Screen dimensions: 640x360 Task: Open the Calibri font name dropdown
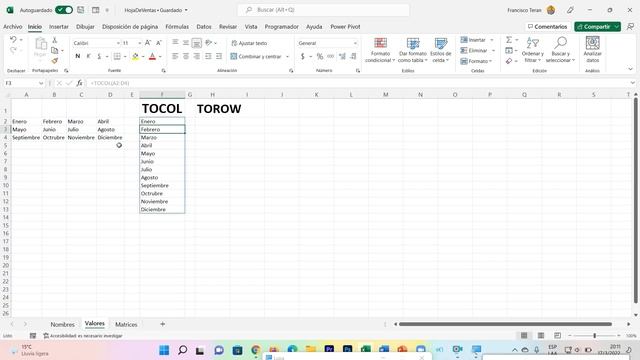[118, 43]
